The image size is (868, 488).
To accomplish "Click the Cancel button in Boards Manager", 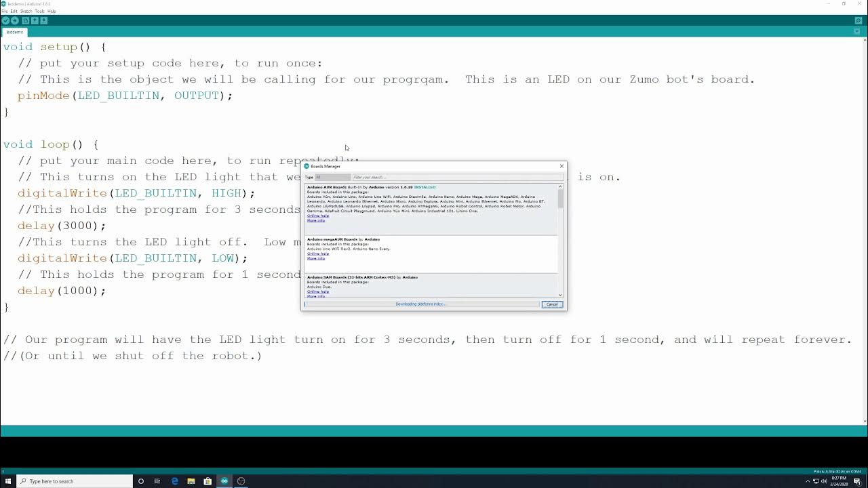I will click(x=552, y=304).
